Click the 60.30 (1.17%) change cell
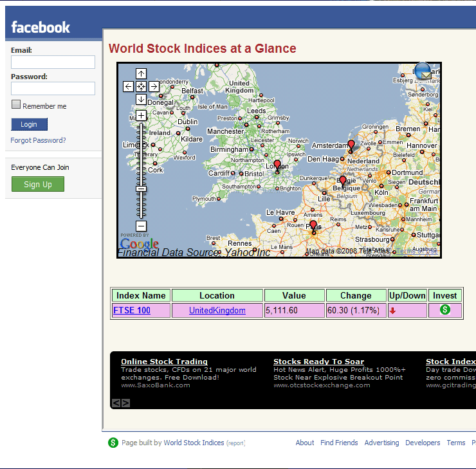Viewport: 476px width, 469px height. (356, 310)
